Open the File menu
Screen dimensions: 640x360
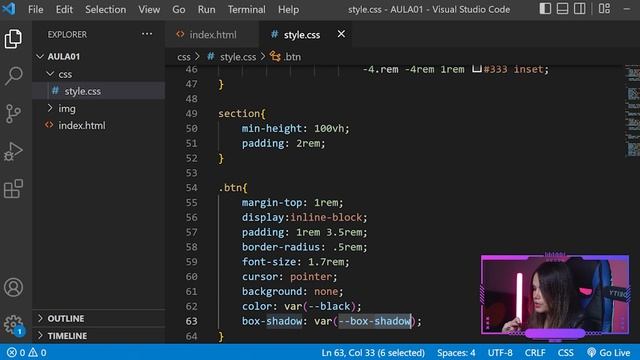[36, 9]
